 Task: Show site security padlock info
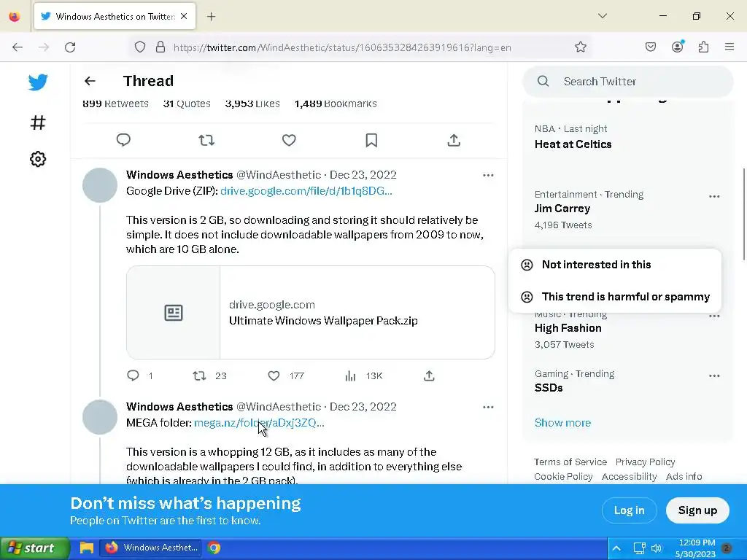pos(160,47)
